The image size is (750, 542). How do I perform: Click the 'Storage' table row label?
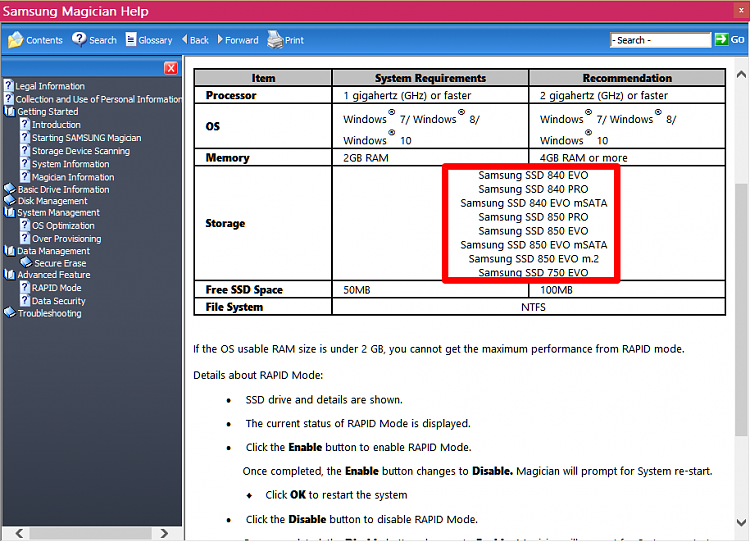click(x=225, y=223)
